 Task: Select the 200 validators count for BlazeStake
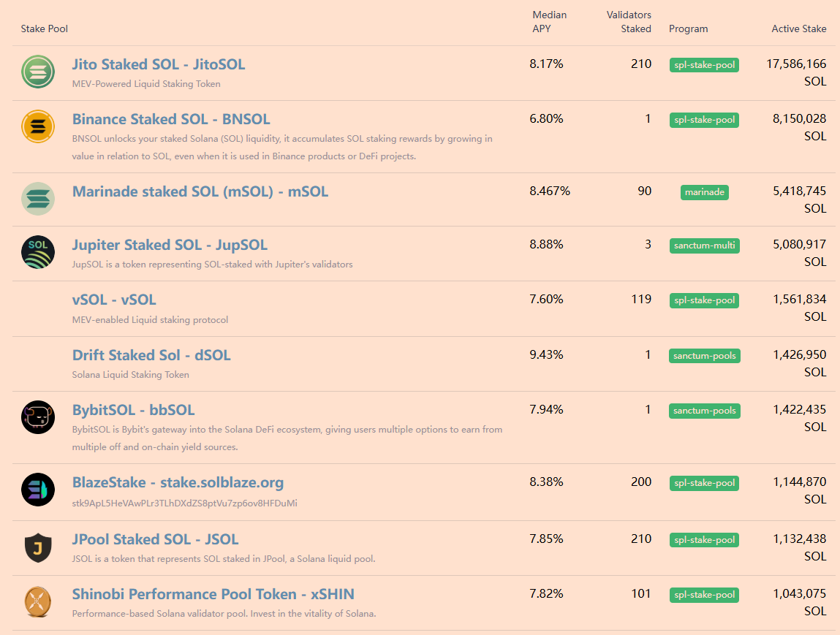tap(641, 482)
